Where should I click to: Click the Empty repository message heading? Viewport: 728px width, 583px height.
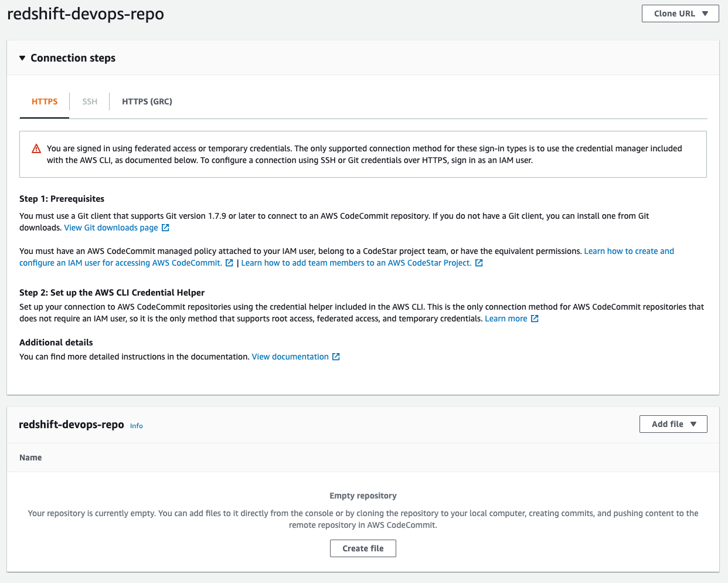pos(363,496)
